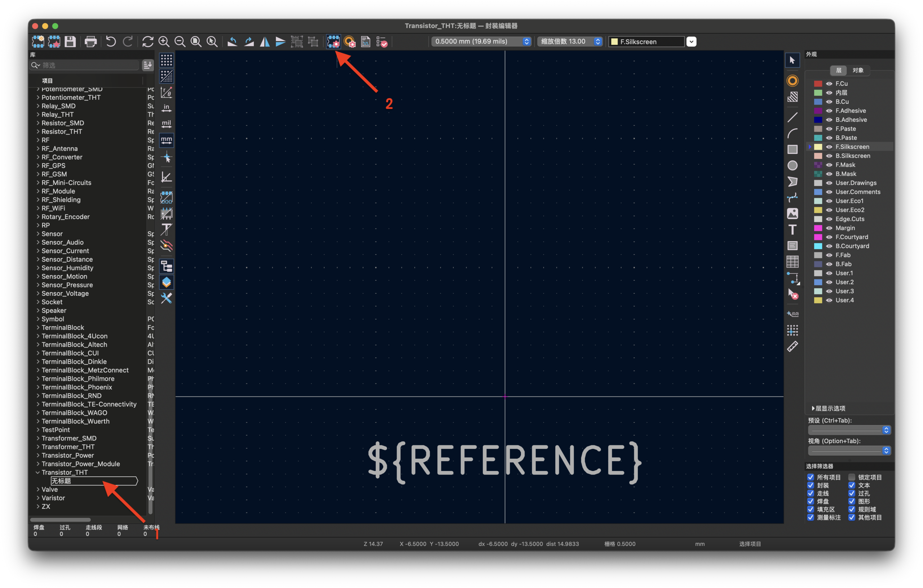Click the Measure ruler tool

click(792, 346)
